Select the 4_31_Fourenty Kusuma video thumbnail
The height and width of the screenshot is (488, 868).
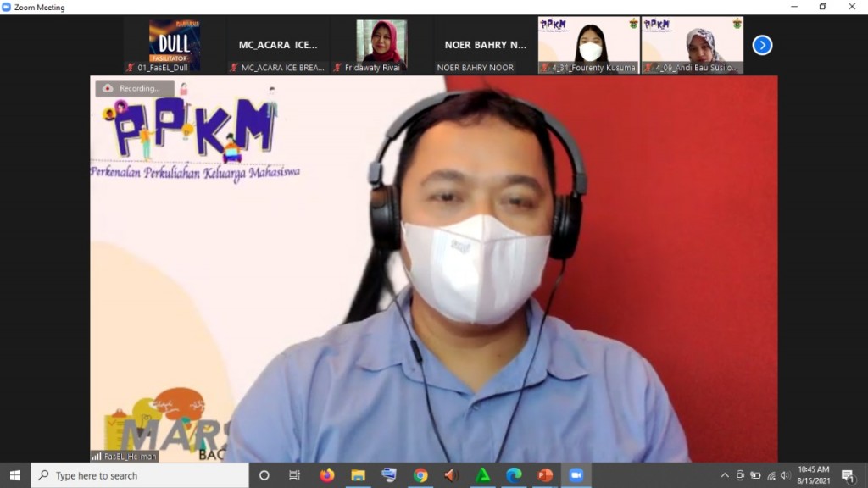(589, 46)
